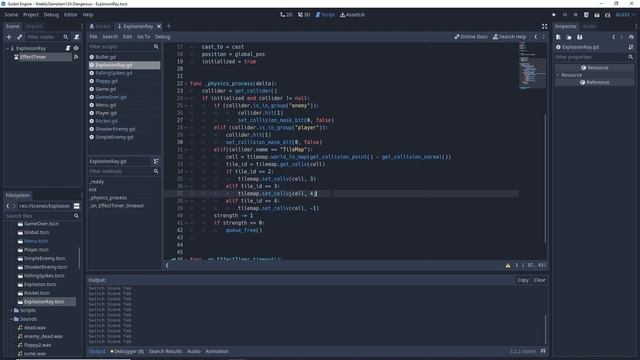Go to next script in history
The width and height of the screenshot is (640, 360).
543,37
